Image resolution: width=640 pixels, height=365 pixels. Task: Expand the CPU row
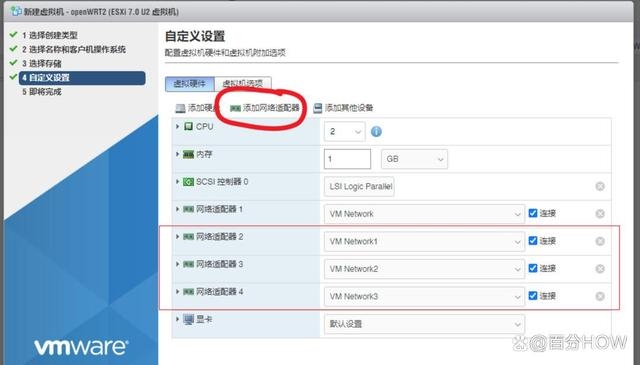pyautogui.click(x=178, y=127)
